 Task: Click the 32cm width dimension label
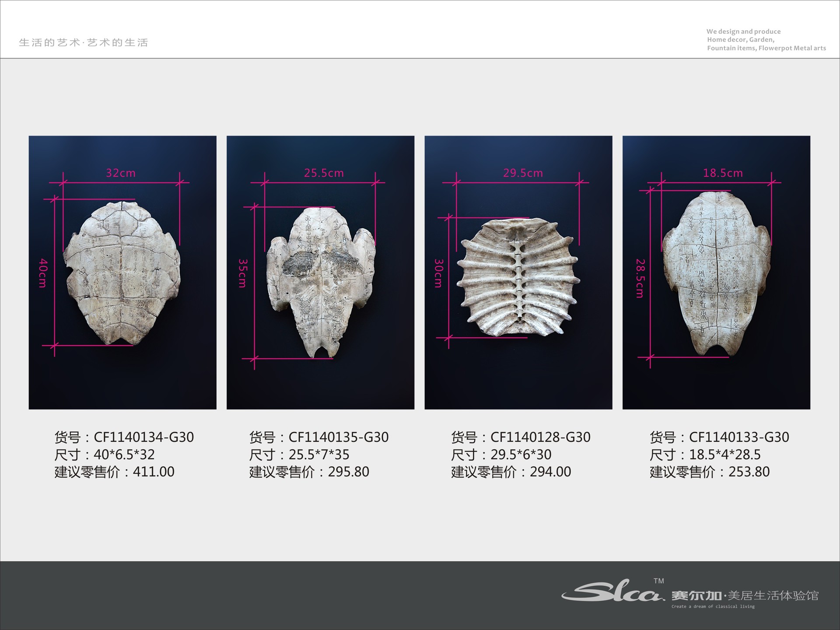pyautogui.click(x=121, y=173)
